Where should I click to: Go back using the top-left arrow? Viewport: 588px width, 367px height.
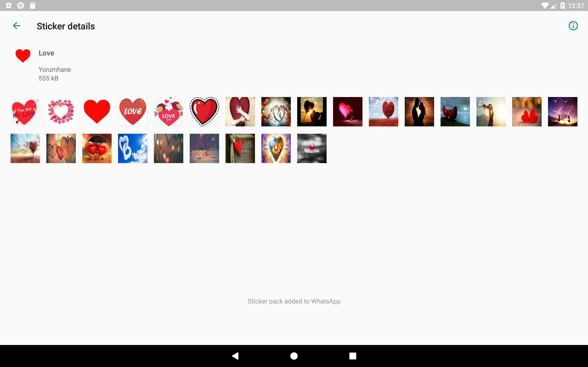pos(17,26)
